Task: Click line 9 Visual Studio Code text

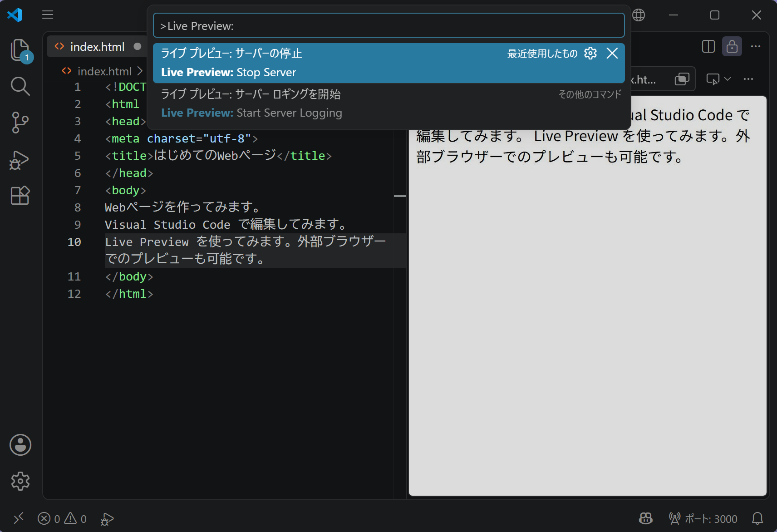Action: pyautogui.click(x=226, y=224)
